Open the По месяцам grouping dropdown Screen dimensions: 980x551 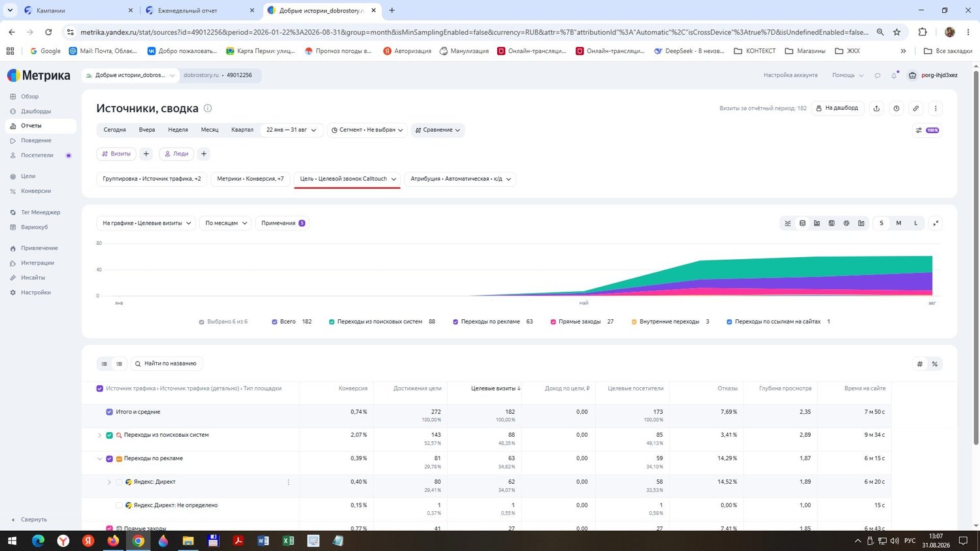tap(226, 223)
